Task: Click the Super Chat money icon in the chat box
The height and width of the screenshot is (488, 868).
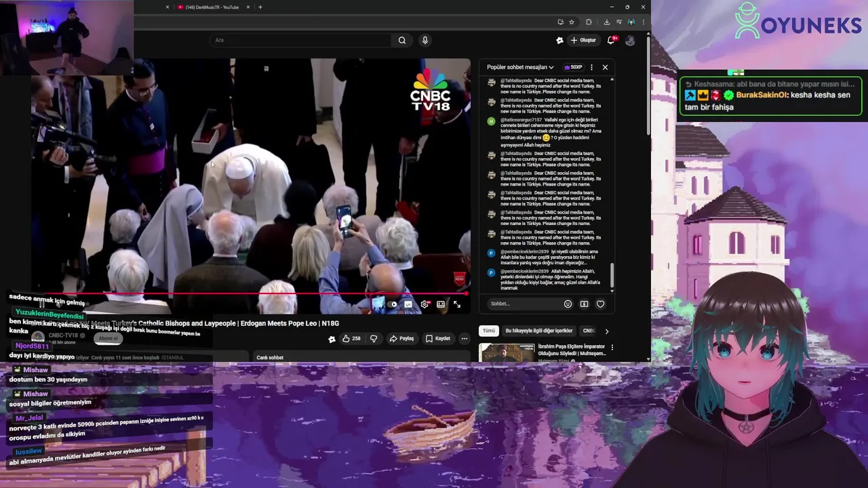Action: click(584, 304)
